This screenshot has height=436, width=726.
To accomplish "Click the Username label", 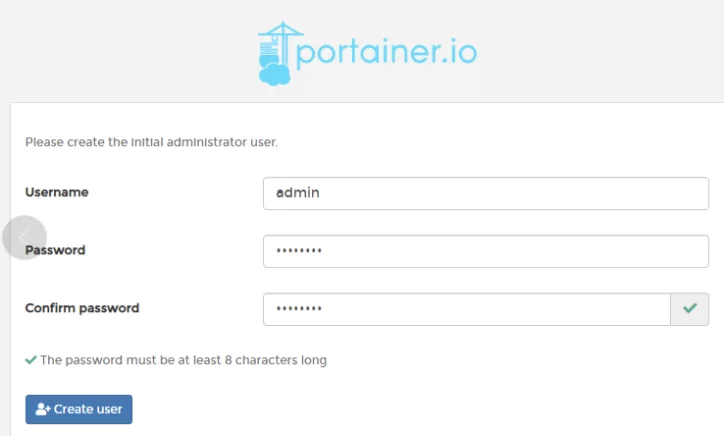I will tap(57, 192).
